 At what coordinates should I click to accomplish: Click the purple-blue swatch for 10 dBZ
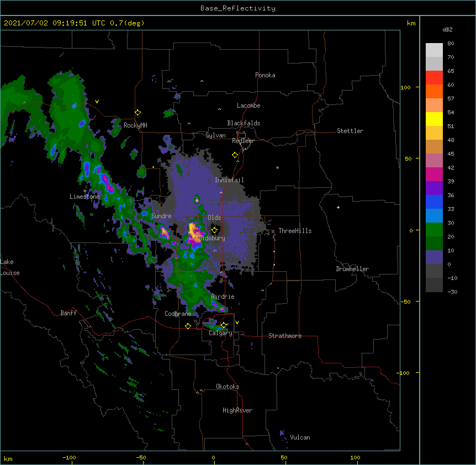point(434,257)
